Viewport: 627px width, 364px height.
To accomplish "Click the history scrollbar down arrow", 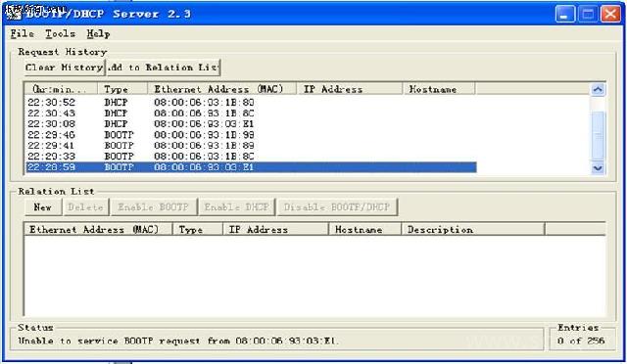I will coord(598,168).
